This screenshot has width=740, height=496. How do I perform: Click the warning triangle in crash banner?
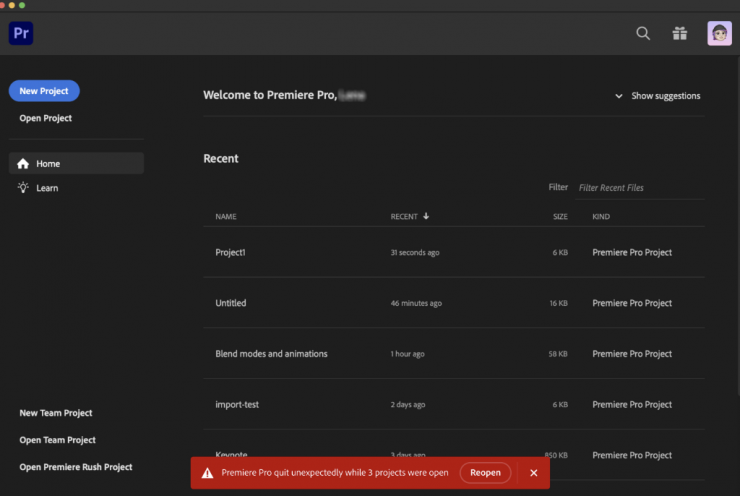pyautogui.click(x=207, y=472)
